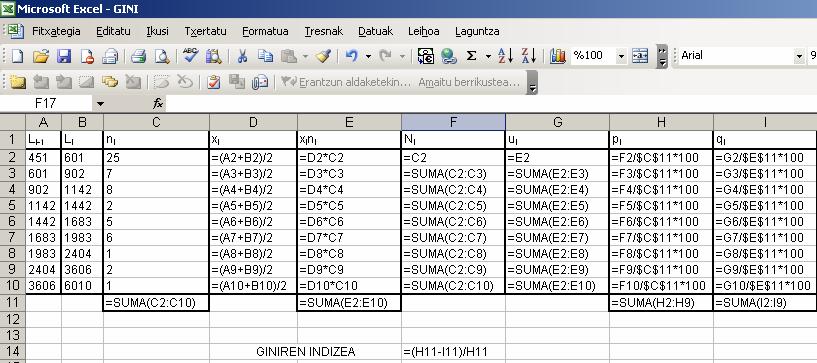
Task: Click the send mail attachment icon
Action: (x=259, y=82)
